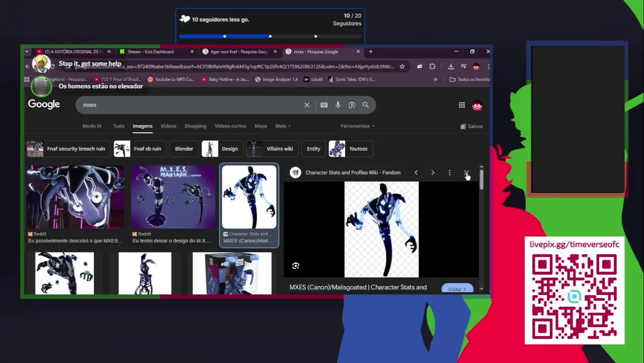Filter by Fnaf security breach ruin chip

pos(68,149)
